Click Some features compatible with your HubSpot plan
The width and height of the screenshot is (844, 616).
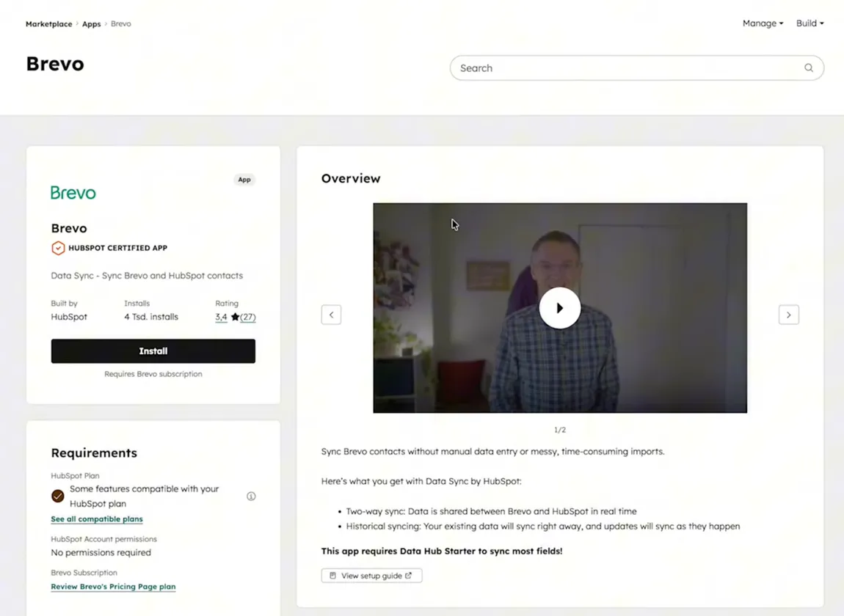point(145,496)
